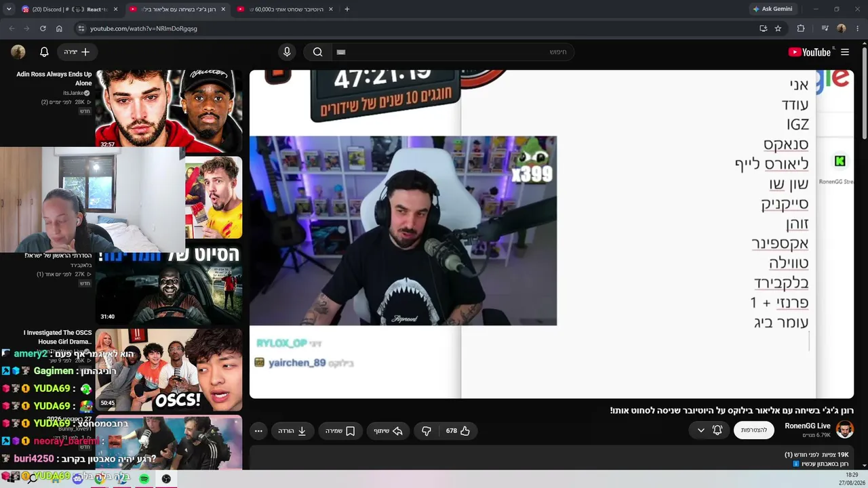Open the browser home page
This screenshot has width=868, height=488.
59,28
